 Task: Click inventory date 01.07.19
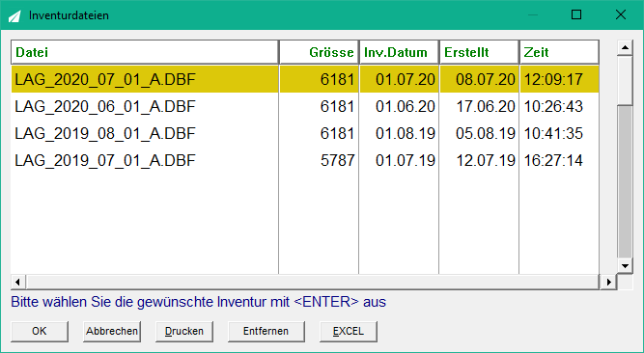click(x=406, y=160)
